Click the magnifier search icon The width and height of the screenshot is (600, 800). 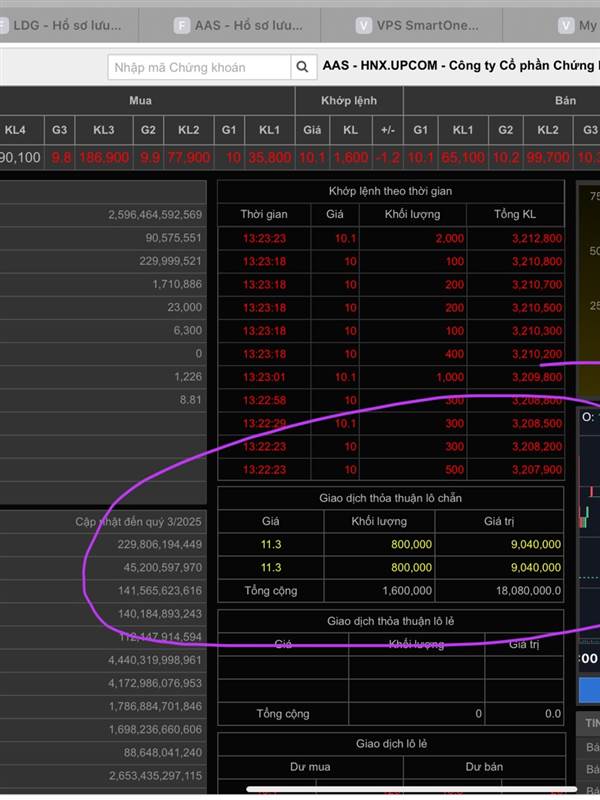click(x=303, y=67)
